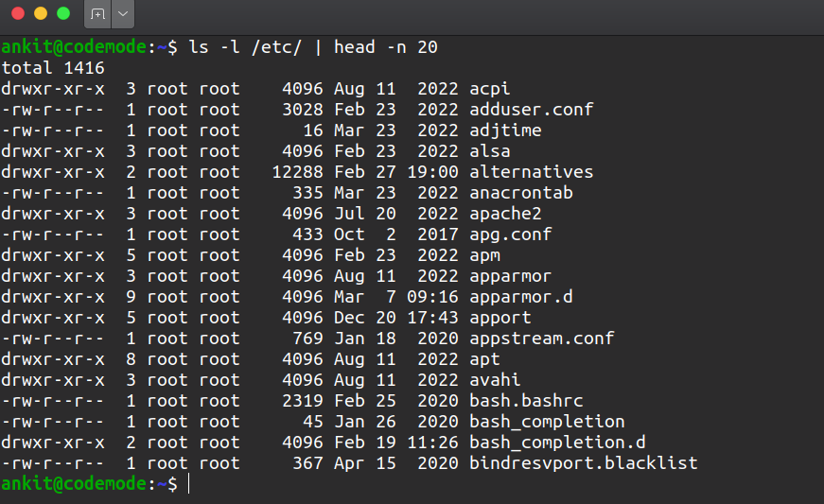Viewport: 824px width, 504px height.
Task: Click the year 2017 in apg.conf row
Action: coord(438,235)
